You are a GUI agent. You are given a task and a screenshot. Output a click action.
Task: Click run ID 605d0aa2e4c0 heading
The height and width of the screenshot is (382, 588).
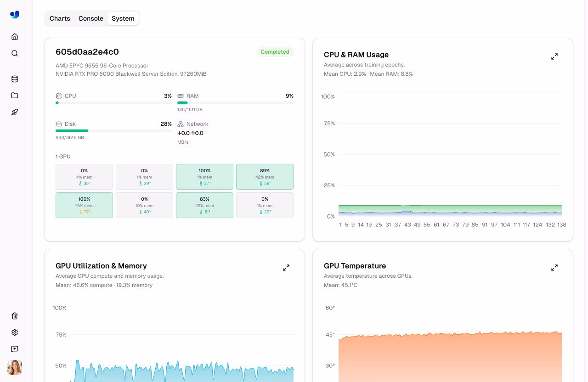click(87, 52)
